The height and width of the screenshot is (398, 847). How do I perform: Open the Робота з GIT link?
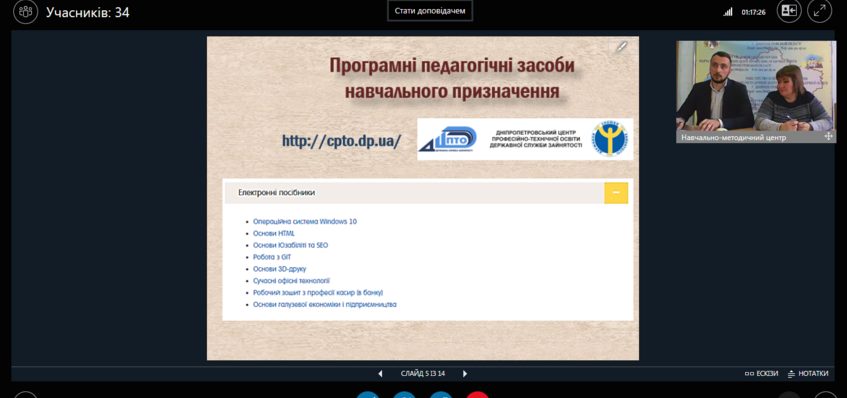pos(272,257)
